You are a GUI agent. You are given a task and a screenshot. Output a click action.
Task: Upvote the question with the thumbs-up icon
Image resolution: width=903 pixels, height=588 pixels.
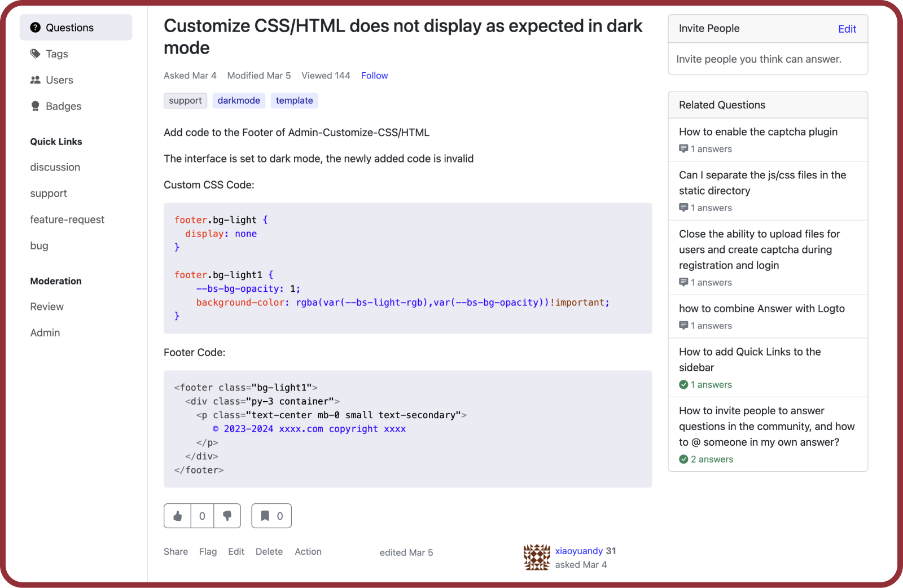[x=177, y=516]
